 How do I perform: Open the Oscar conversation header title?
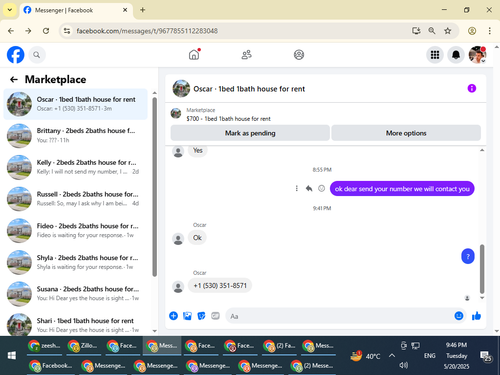coord(249,89)
